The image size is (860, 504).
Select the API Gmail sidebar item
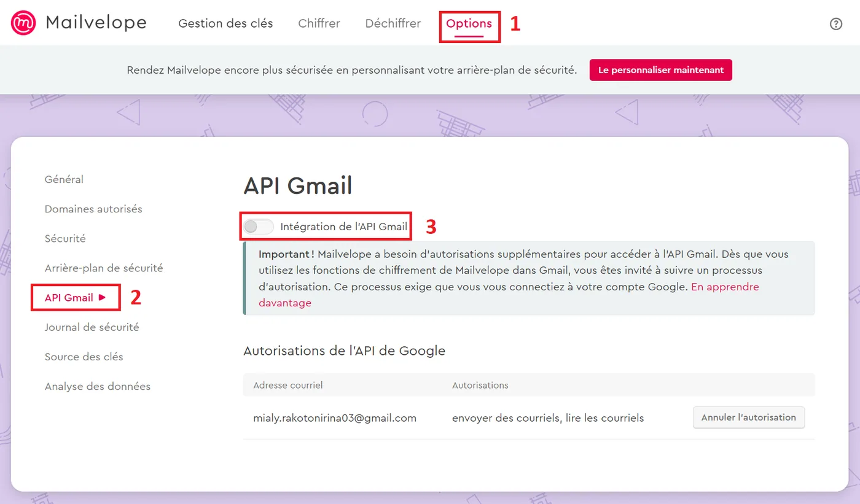pos(75,298)
